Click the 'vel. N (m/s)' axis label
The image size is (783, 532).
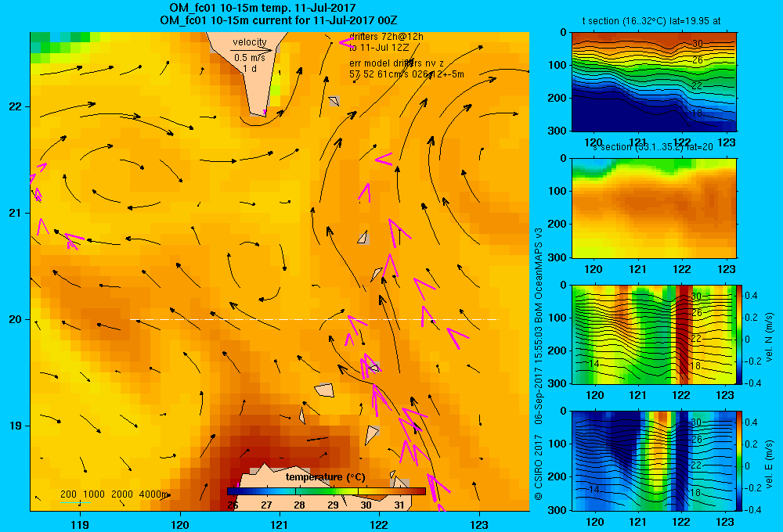pos(769,338)
